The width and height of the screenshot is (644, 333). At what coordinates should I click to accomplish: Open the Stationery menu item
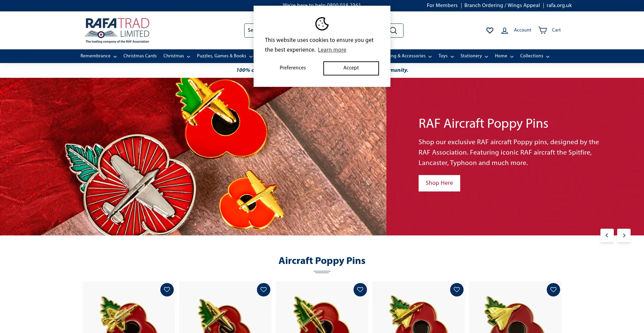coord(474,56)
